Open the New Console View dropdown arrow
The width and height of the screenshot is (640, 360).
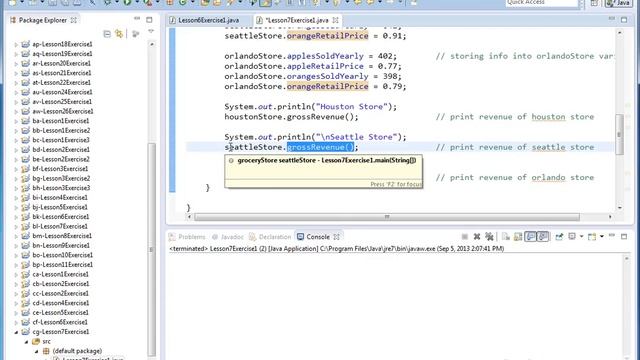tap(602, 237)
